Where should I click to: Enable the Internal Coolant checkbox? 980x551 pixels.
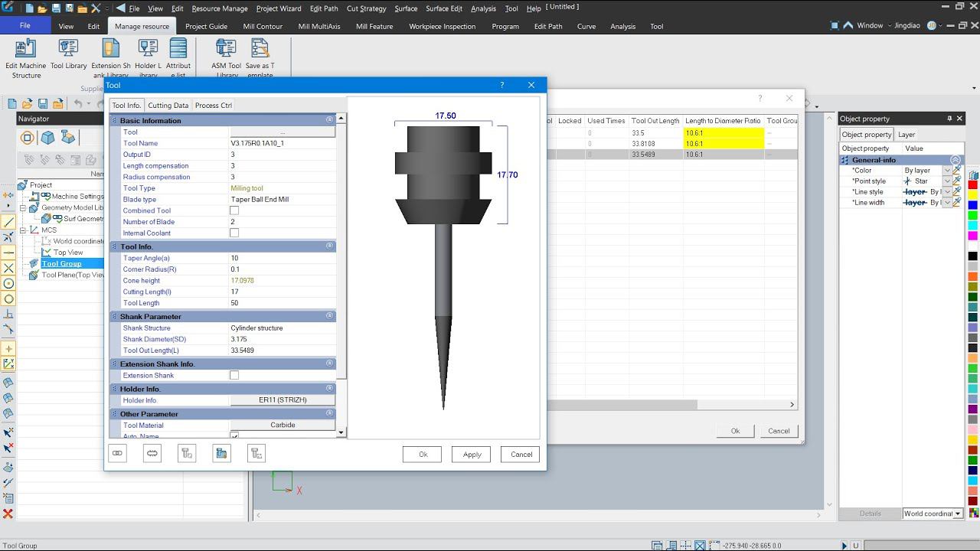point(234,233)
